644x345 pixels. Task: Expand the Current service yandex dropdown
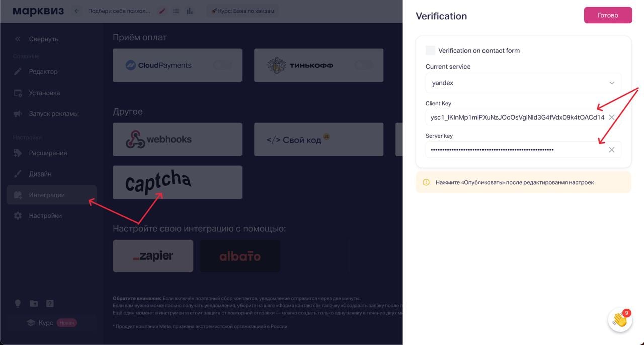(523, 83)
